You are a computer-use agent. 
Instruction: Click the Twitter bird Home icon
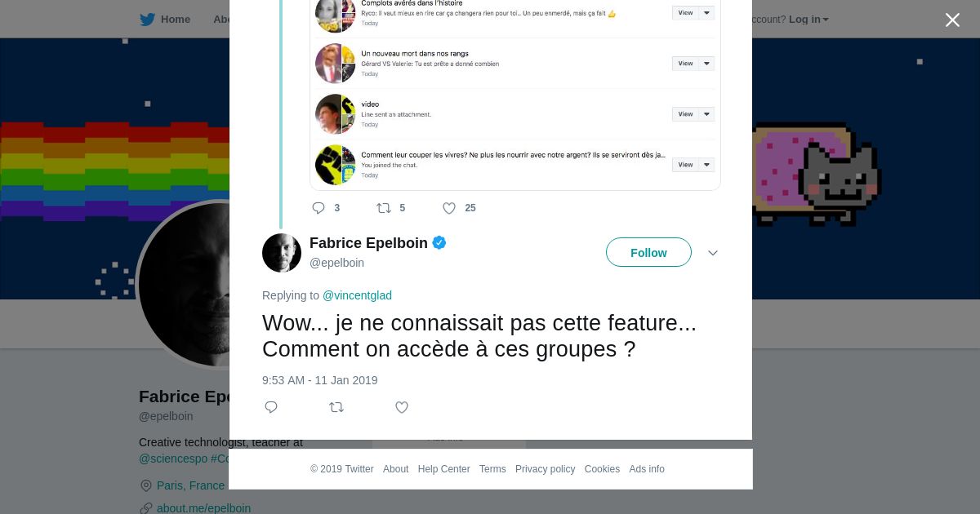tap(147, 20)
